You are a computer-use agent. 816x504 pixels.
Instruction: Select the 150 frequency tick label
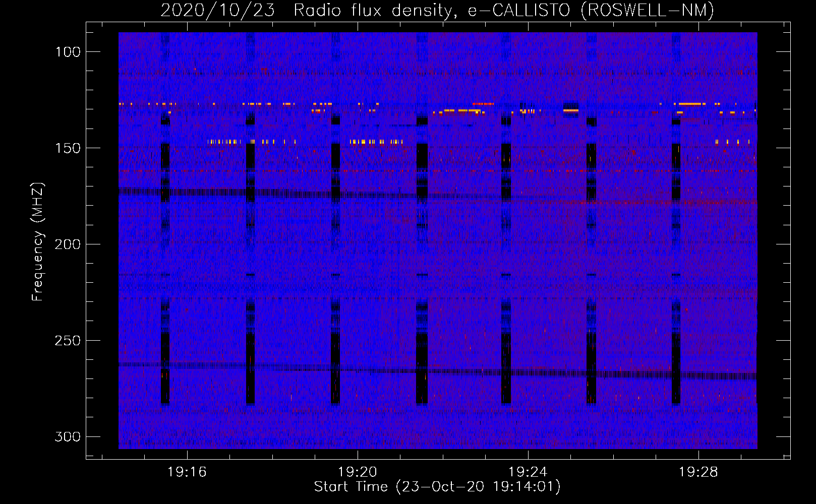tap(68, 148)
